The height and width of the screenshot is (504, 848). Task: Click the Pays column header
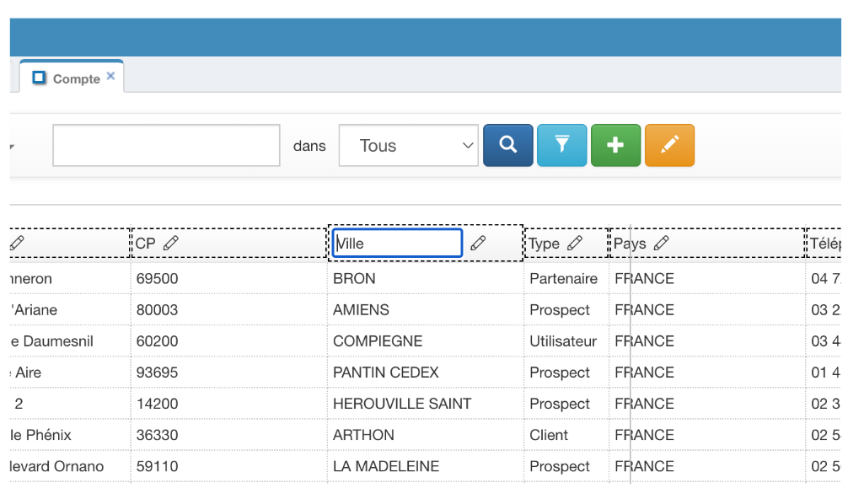coord(630,243)
